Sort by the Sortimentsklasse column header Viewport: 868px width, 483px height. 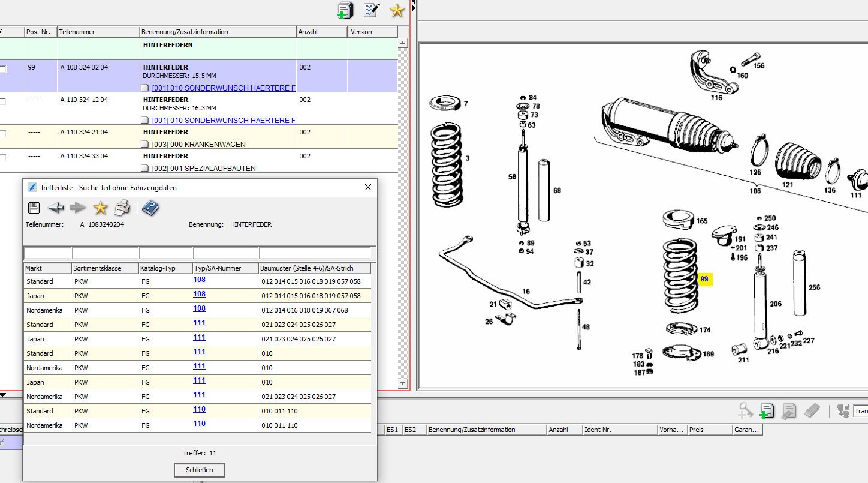105,268
